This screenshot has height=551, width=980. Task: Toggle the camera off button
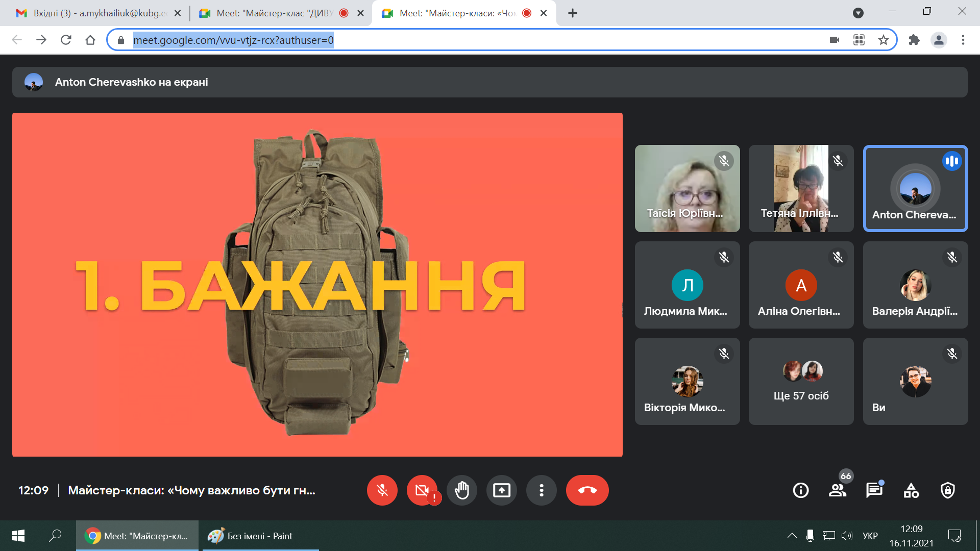point(422,490)
